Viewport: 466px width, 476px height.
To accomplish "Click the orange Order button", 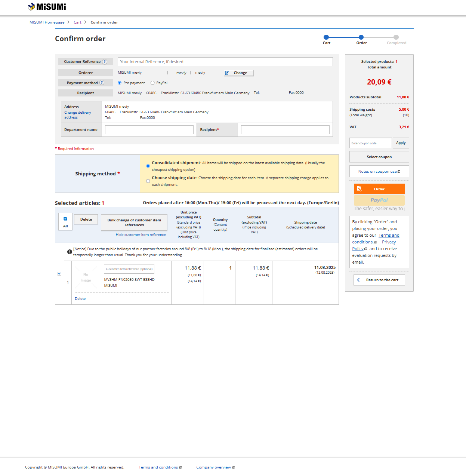I will pyautogui.click(x=379, y=189).
